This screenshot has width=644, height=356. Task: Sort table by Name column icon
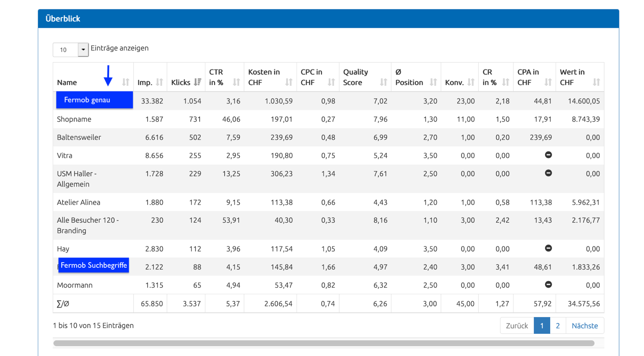[125, 82]
